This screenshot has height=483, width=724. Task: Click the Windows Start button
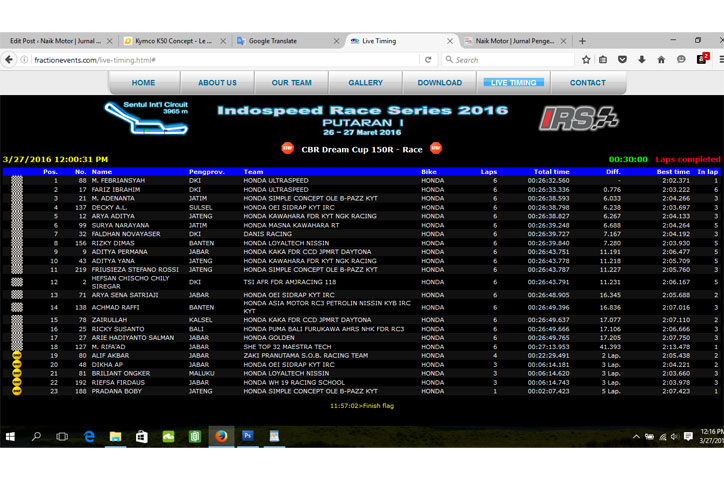[11, 436]
